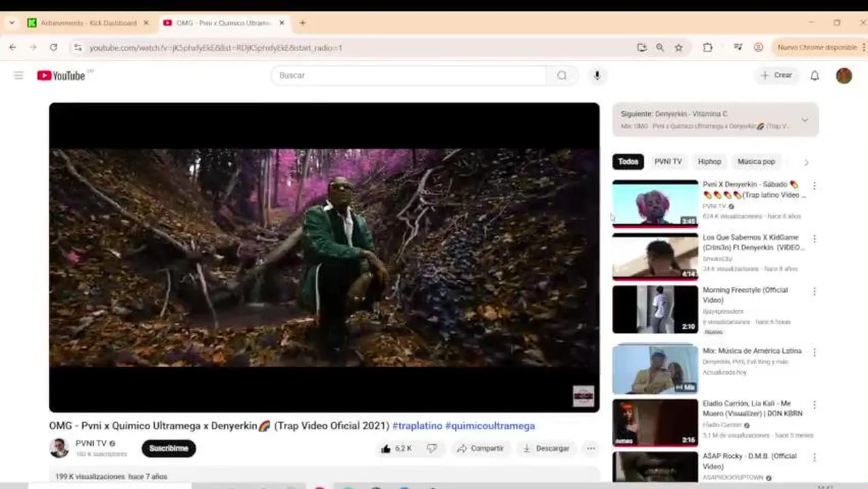Open the #quimicoultramega hashtag link
Viewport: 868px width, 489px height.
pos(490,426)
